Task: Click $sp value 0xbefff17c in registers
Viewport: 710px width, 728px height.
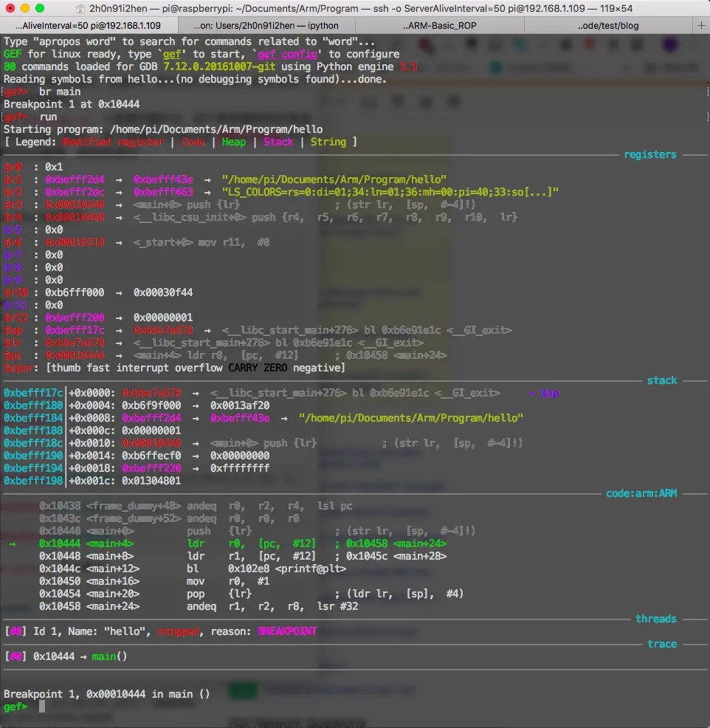Action: point(75,330)
